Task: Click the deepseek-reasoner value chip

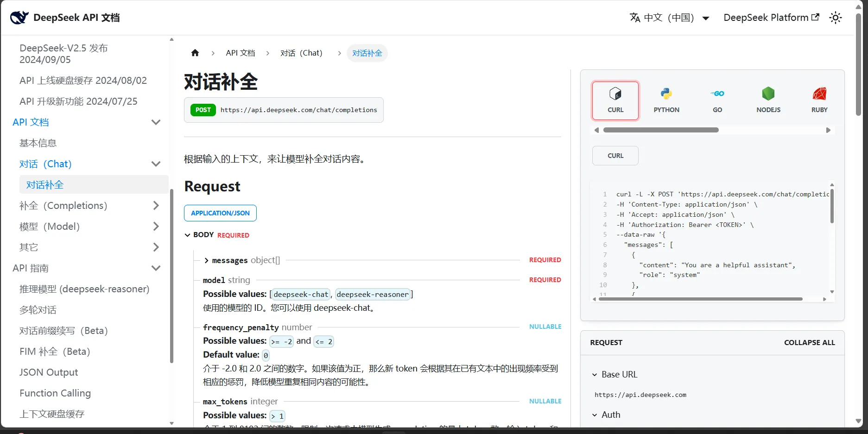Action: [x=373, y=294]
